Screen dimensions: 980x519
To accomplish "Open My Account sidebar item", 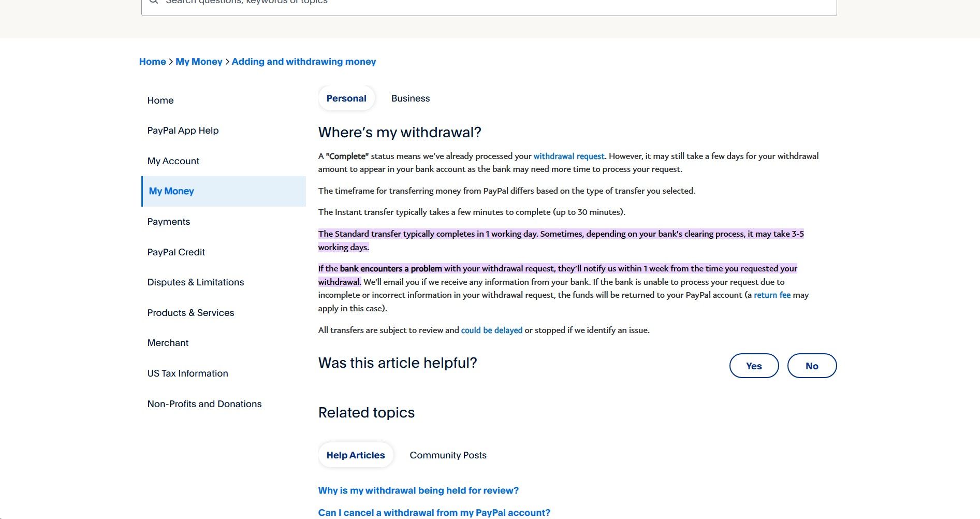I will 173,161.
